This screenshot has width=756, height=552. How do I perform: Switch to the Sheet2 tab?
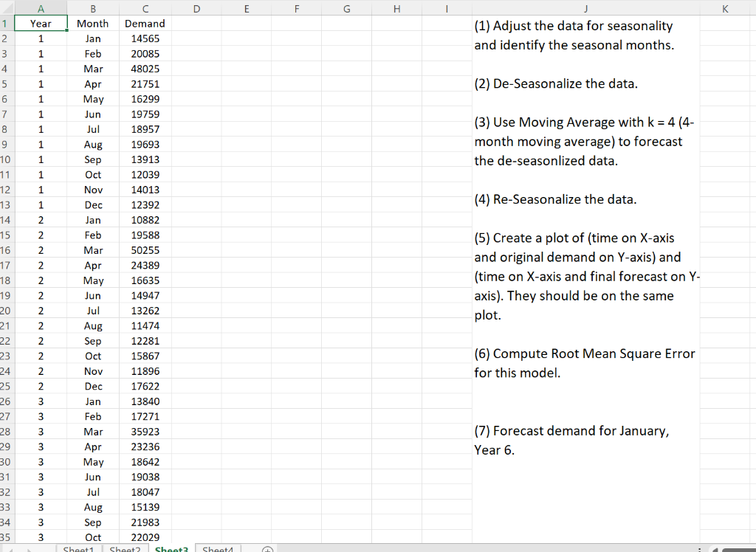click(x=124, y=549)
